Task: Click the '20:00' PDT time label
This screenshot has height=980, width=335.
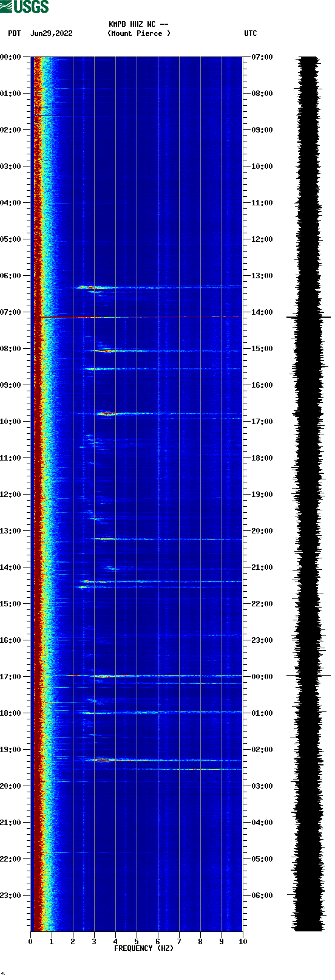Action: coord(11,786)
